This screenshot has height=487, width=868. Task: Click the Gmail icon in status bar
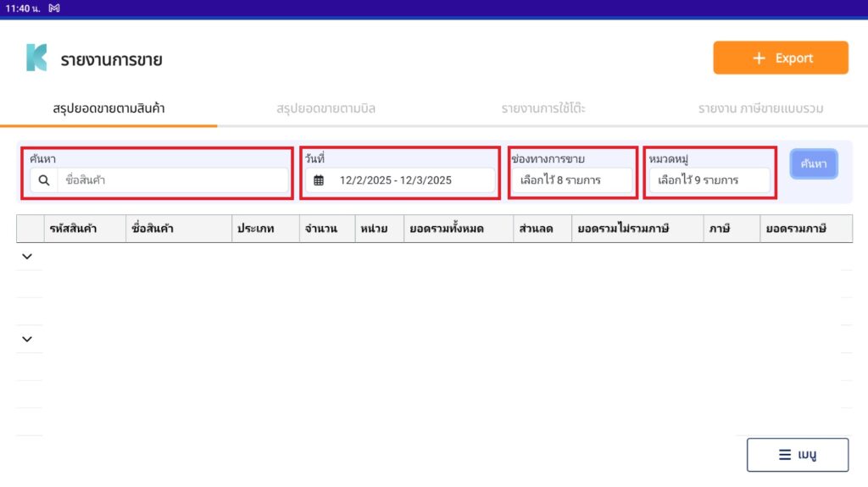(x=54, y=8)
